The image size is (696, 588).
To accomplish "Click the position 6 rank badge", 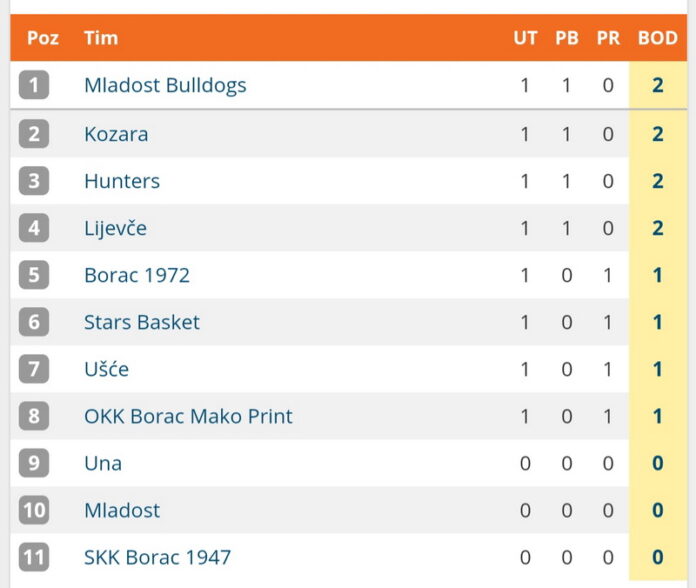I will click(x=34, y=322).
